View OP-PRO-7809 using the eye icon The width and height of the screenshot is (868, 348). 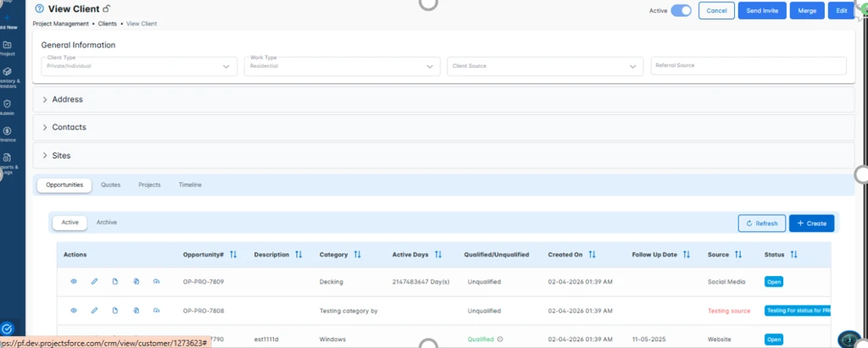(74, 280)
